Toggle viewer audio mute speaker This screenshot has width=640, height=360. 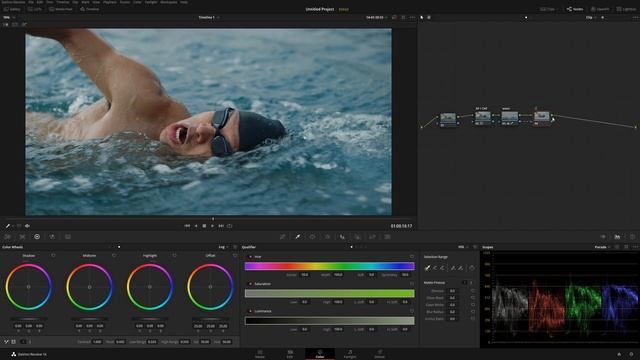tap(27, 226)
